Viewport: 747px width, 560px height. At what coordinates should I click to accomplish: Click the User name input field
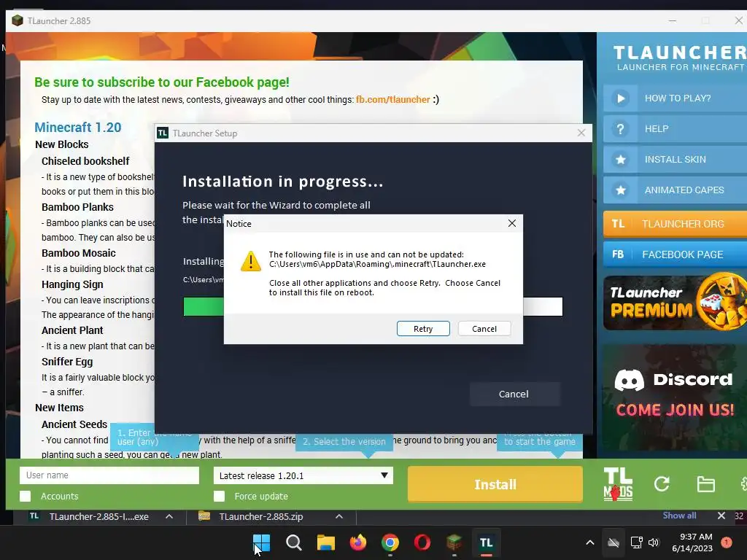tap(109, 475)
